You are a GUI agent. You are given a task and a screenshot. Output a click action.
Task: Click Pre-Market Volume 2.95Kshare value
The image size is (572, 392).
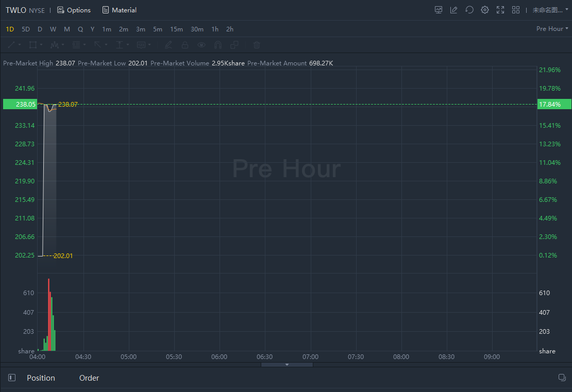tap(228, 63)
